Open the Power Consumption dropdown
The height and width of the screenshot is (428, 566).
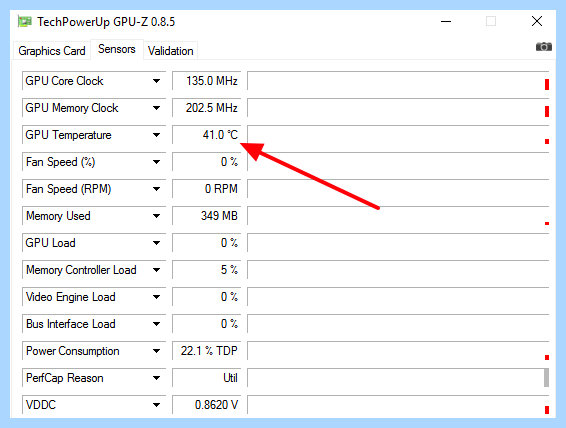tap(156, 351)
